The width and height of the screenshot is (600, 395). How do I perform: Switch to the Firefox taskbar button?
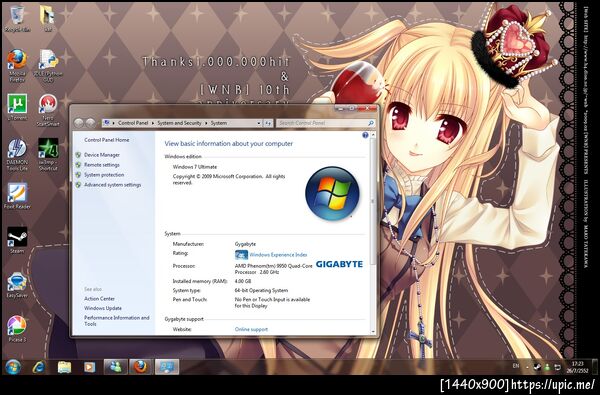pyautogui.click(x=141, y=367)
